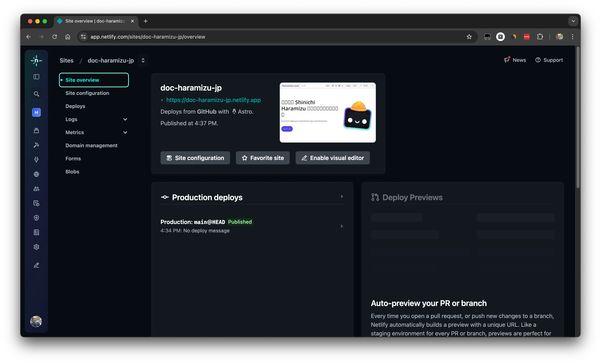601x364 pixels.
Task: Open the team members people icon
Action: point(36,189)
